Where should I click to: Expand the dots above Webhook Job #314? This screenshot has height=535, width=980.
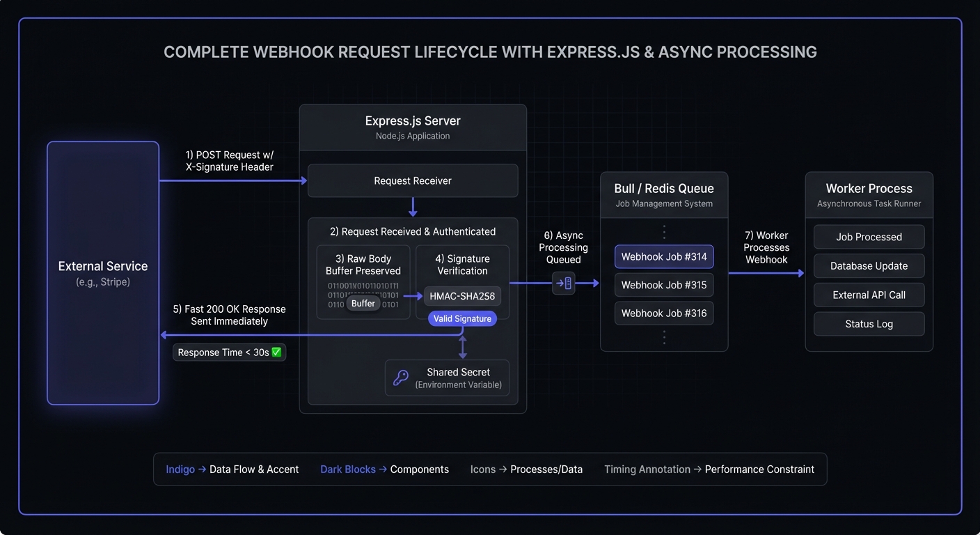pyautogui.click(x=664, y=232)
